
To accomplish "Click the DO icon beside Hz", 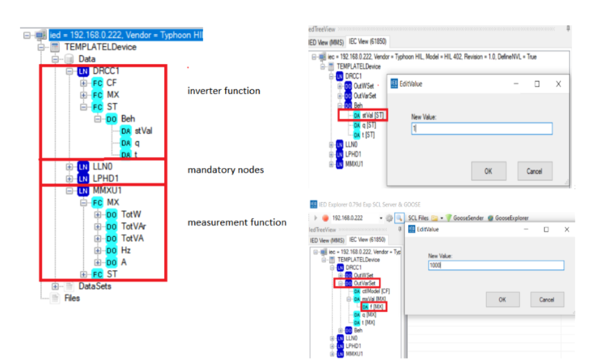I will coord(112,250).
